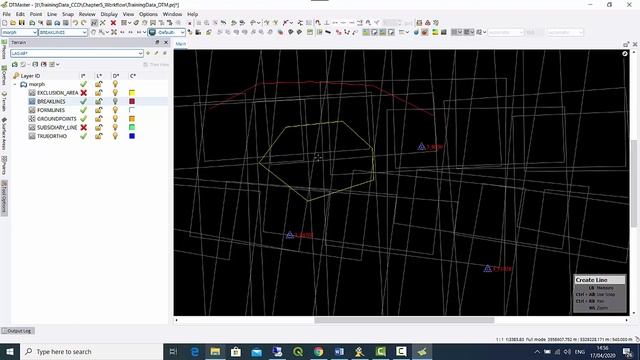Image resolution: width=640 pixels, height=360 pixels.
Task: Click the pencil edit icon beside LAS combo
Action: 156,53
